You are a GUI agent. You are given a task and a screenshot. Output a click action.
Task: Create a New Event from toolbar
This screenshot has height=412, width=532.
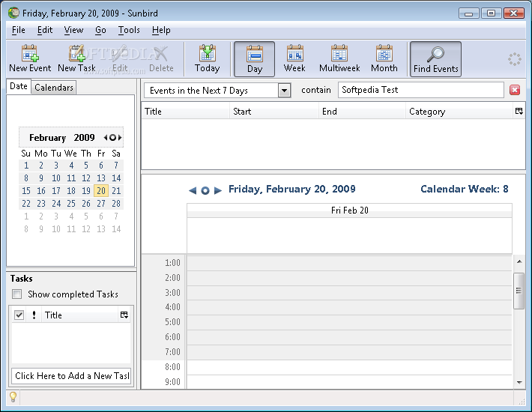[30, 59]
